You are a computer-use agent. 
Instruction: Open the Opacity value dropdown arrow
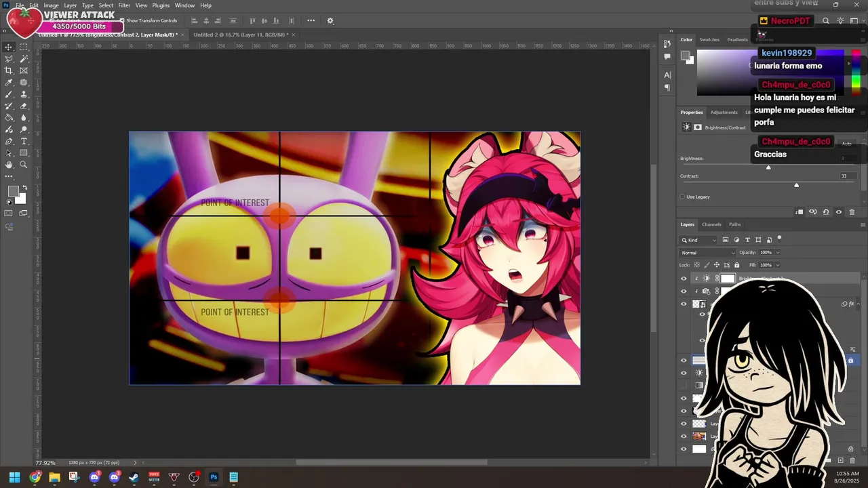(x=777, y=253)
